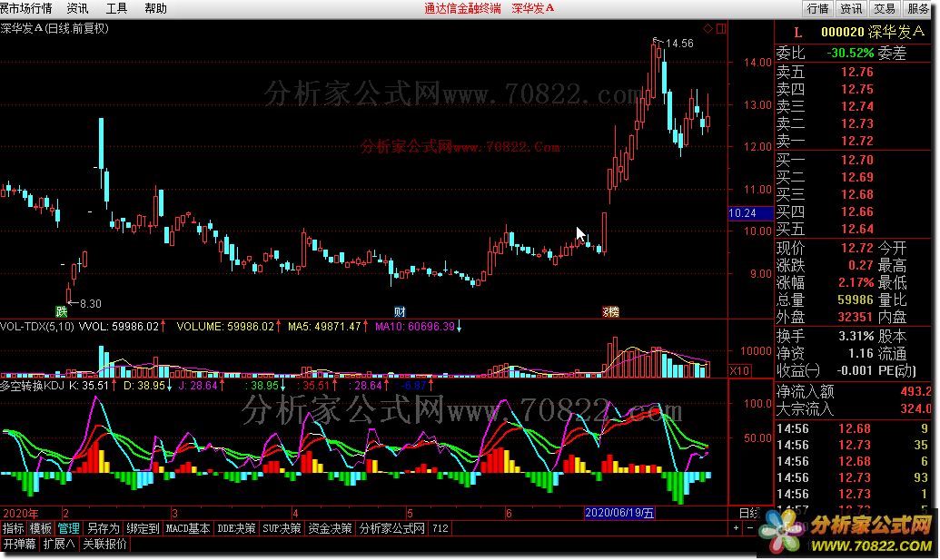Click the blue 财 marker below the candles
Image resolution: width=940 pixels, height=560 pixels.
(400, 311)
